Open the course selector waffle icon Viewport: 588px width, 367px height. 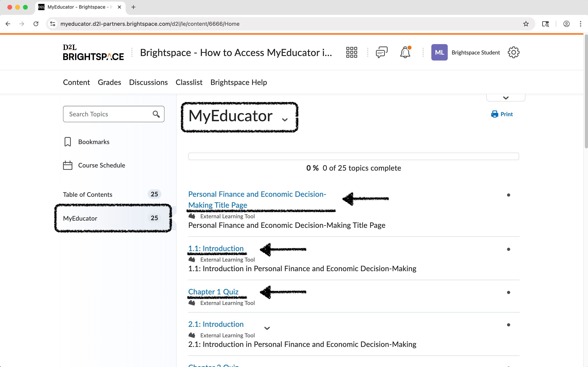[x=352, y=53]
